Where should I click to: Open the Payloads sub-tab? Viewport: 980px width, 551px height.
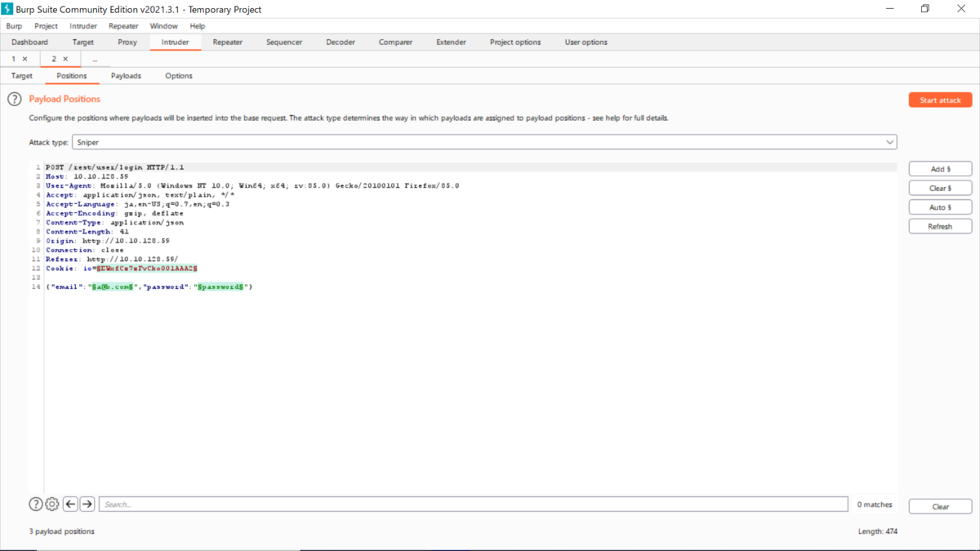[126, 76]
